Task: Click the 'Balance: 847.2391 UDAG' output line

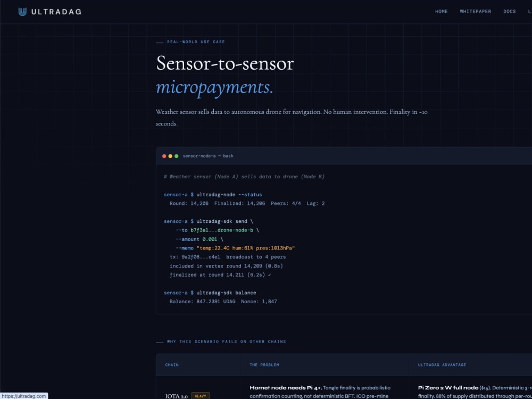Action: coord(223,302)
